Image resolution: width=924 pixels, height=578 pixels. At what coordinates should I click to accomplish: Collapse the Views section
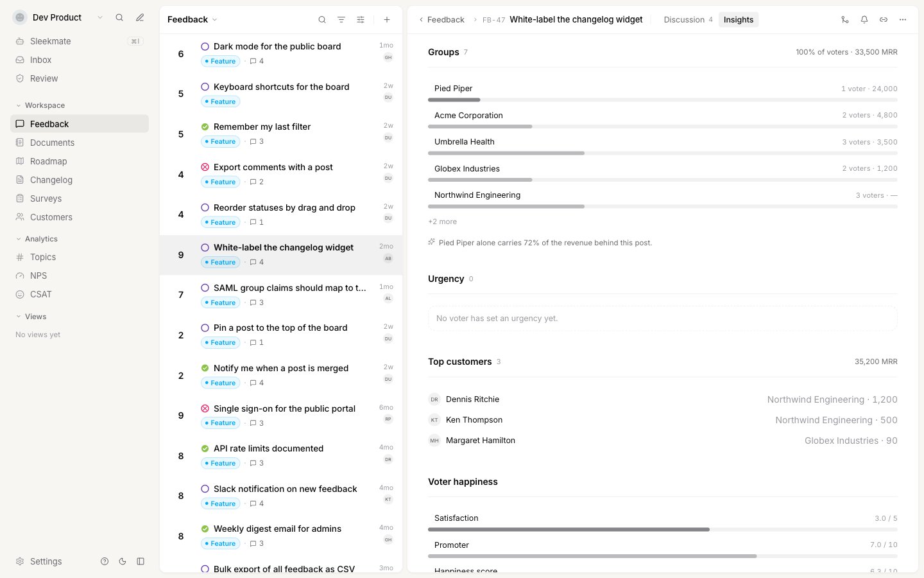[31, 317]
